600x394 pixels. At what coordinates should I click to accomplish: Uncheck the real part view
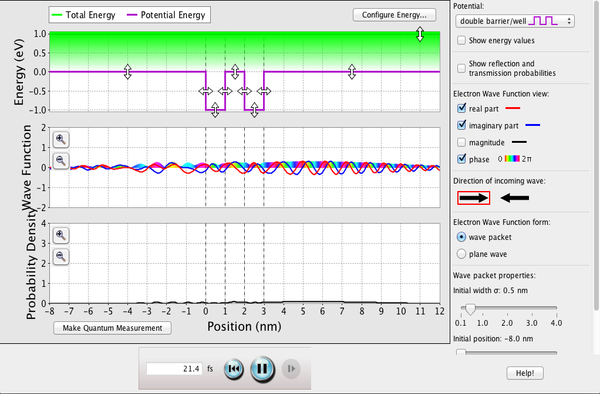click(461, 108)
